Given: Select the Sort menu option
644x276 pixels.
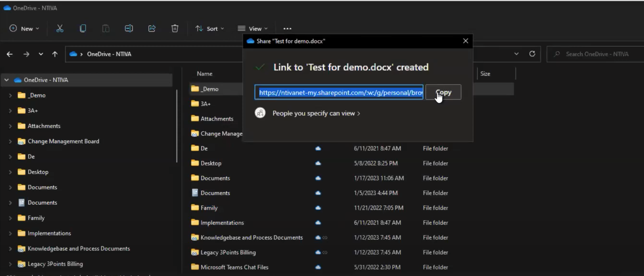Looking at the screenshot, I should click(209, 28).
